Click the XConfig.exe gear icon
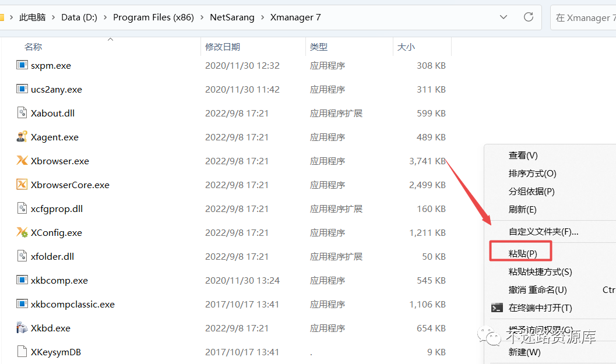This screenshot has width=616, height=364. 22,232
